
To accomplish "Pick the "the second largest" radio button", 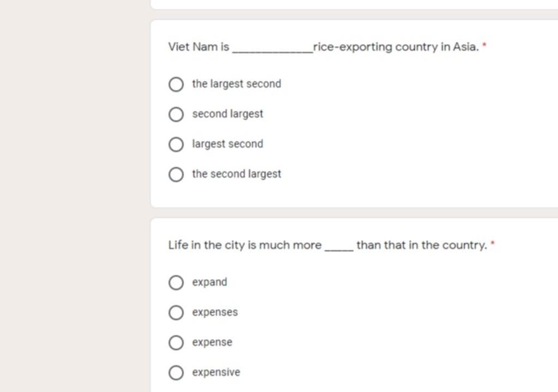I will coord(176,174).
